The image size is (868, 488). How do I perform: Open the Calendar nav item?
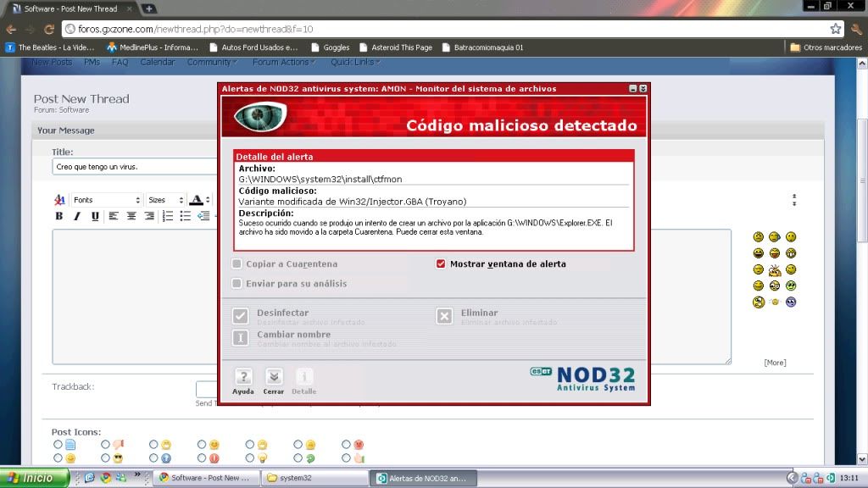[x=157, y=62]
